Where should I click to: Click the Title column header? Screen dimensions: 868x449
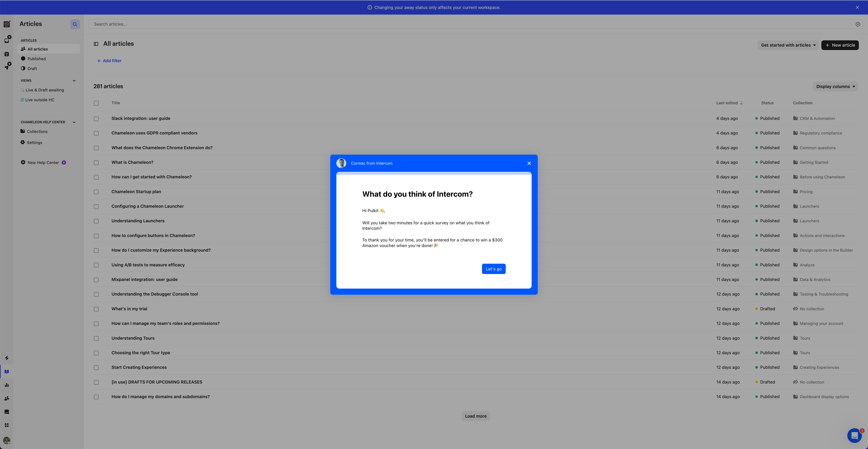[x=116, y=103]
